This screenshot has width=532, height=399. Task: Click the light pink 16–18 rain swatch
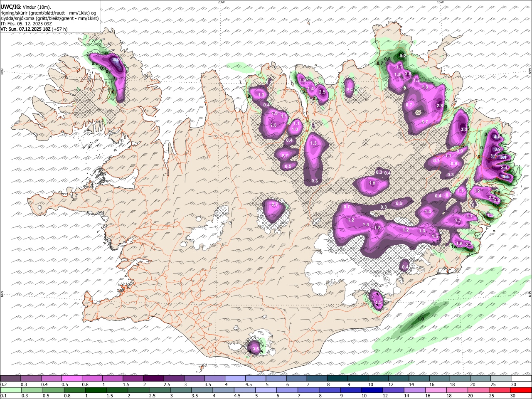point(436,390)
